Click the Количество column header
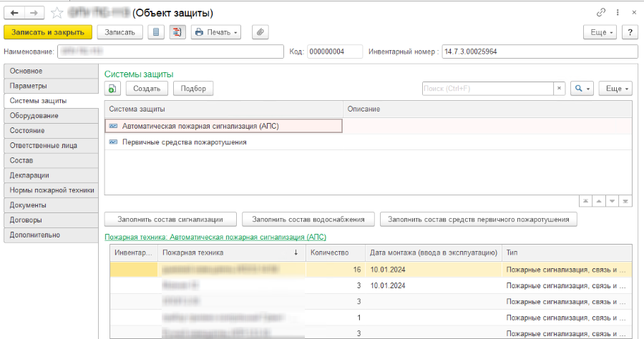Image resolution: width=644 pixels, height=339 pixels. point(335,252)
